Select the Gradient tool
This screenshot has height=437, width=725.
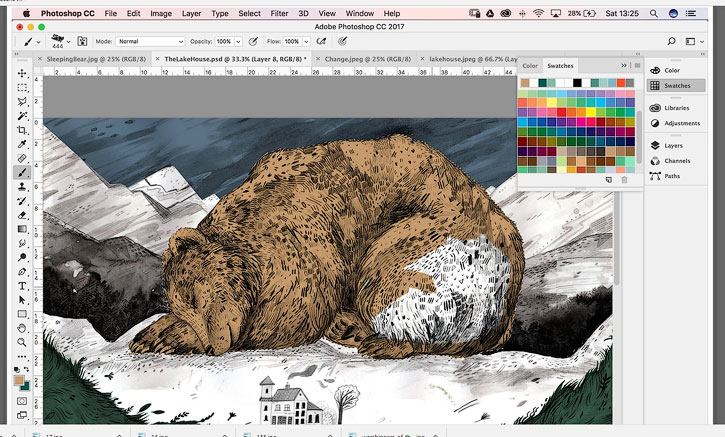[22, 229]
